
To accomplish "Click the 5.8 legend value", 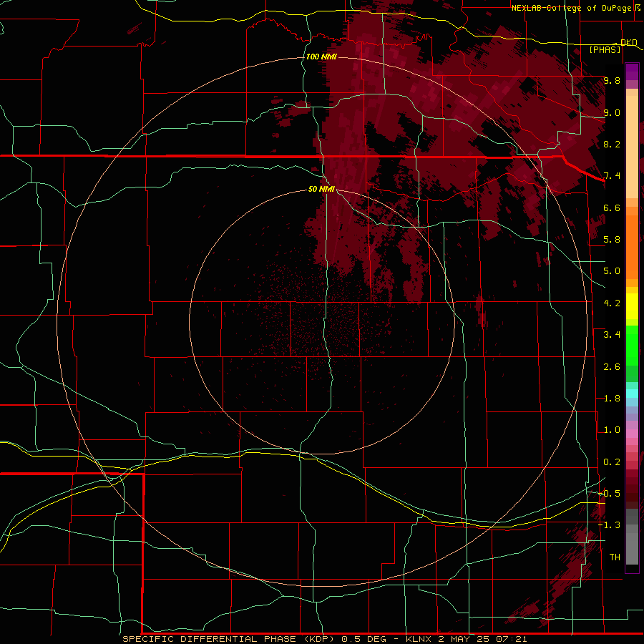I will (x=612, y=240).
